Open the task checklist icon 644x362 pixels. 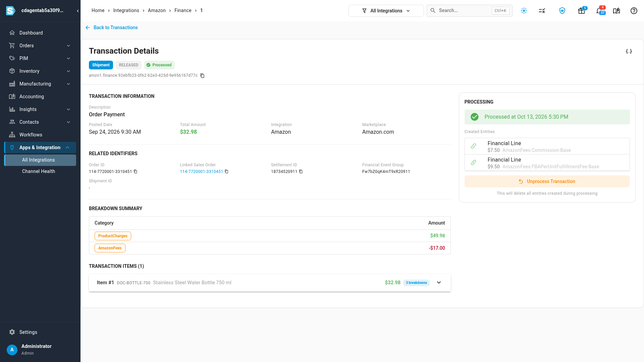tap(542, 11)
